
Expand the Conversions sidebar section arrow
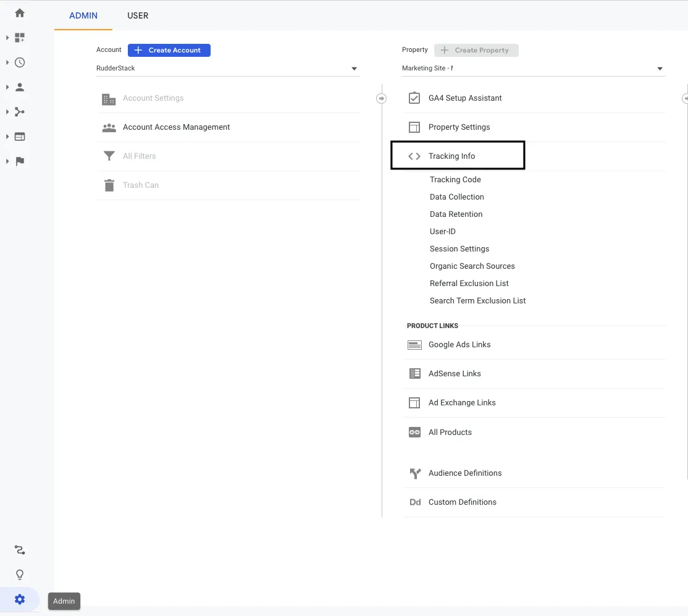pyautogui.click(x=7, y=161)
